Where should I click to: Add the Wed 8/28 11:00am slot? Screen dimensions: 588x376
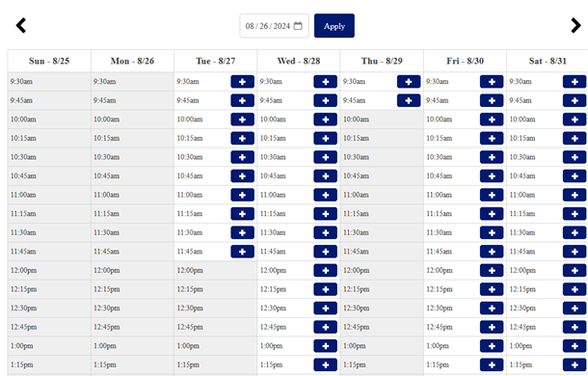pyautogui.click(x=326, y=195)
